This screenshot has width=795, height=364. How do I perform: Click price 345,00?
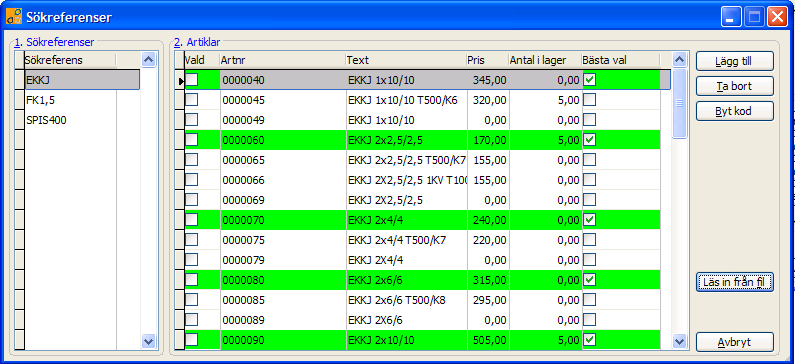(489, 80)
